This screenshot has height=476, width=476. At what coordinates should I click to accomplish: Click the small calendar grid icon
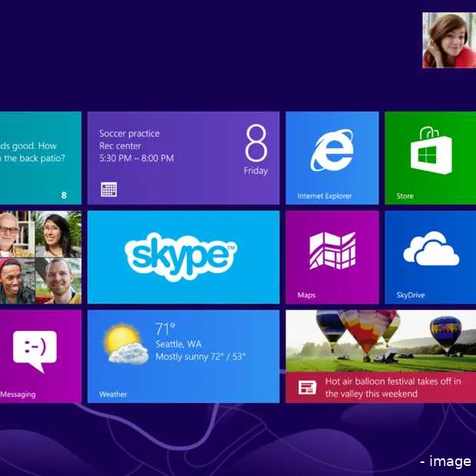pyautogui.click(x=109, y=190)
